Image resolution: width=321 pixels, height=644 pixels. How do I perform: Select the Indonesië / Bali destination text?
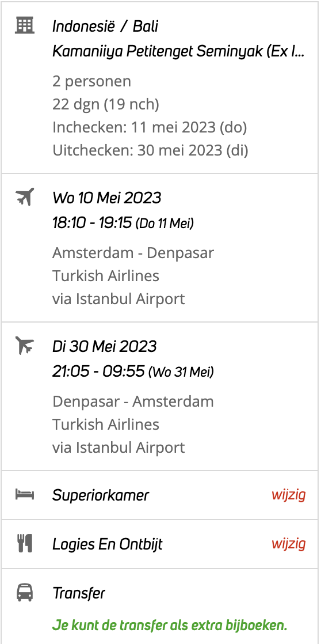tap(105, 26)
